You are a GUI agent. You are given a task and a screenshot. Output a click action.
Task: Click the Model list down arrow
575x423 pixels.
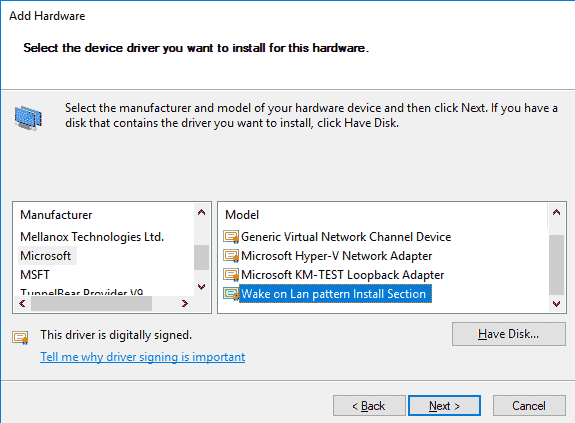(x=556, y=304)
